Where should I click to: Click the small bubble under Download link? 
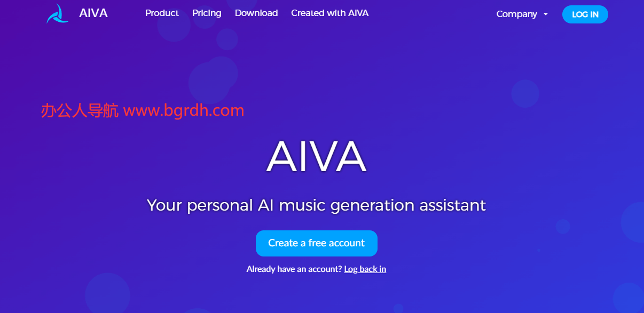click(x=227, y=39)
